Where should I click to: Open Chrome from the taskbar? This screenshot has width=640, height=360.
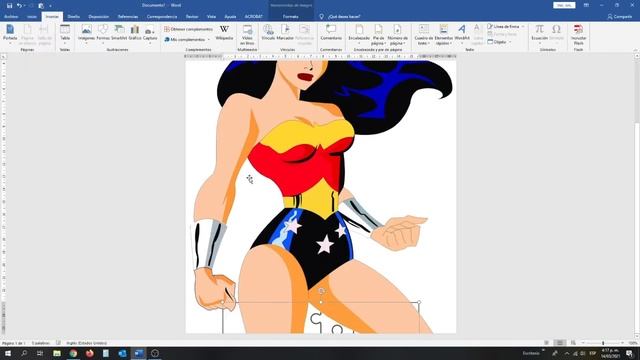click(73, 353)
